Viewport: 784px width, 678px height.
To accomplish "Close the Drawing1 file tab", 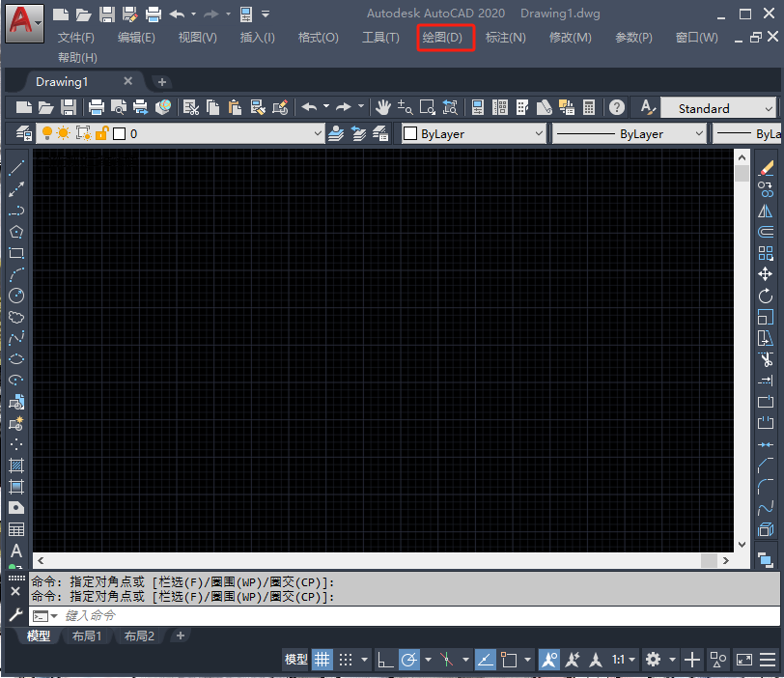I will click(x=128, y=81).
